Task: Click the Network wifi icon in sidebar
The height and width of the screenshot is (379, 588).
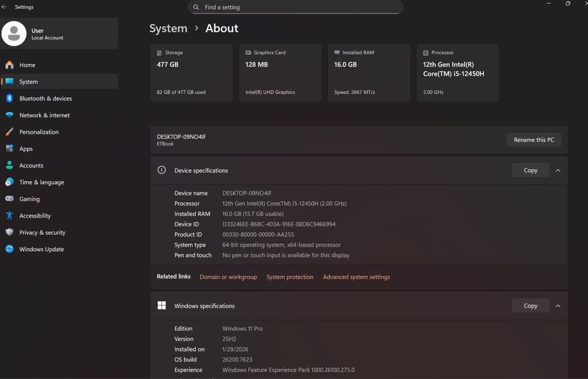Action: (x=9, y=115)
